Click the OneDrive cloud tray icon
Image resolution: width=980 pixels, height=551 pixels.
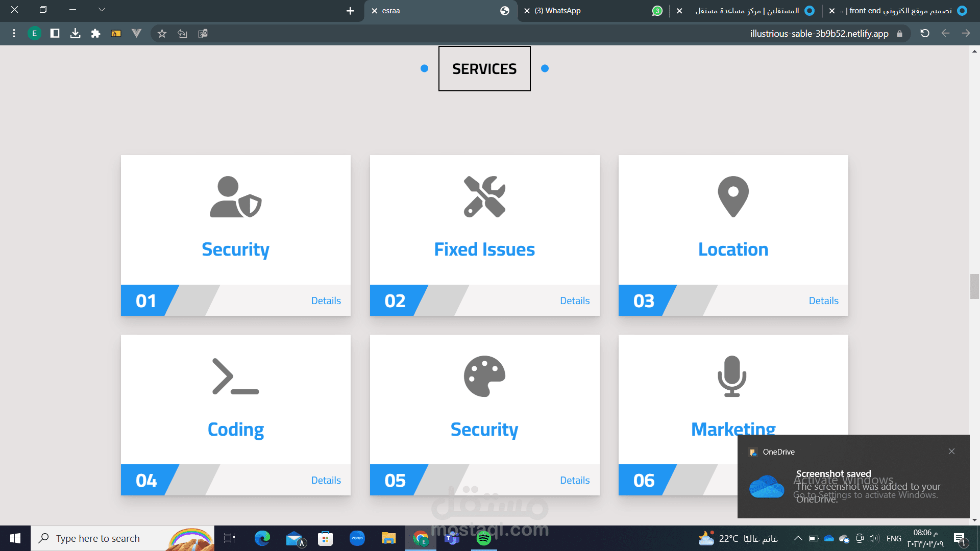(829, 538)
